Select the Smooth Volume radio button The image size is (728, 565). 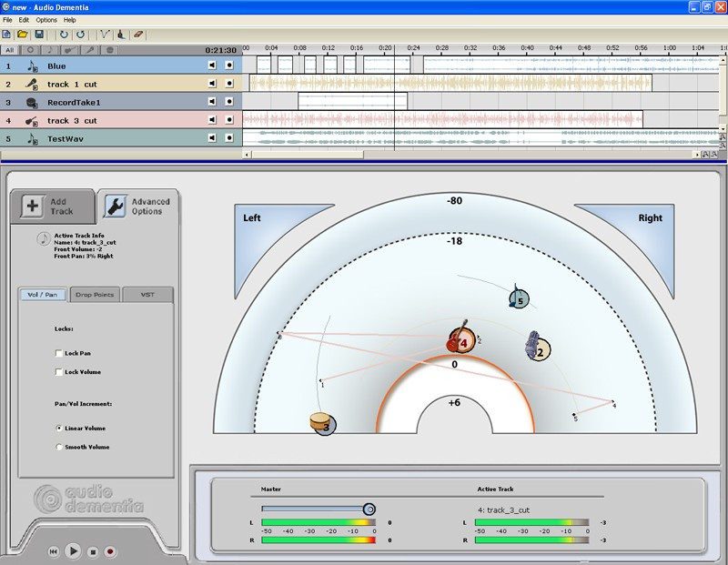click(59, 447)
